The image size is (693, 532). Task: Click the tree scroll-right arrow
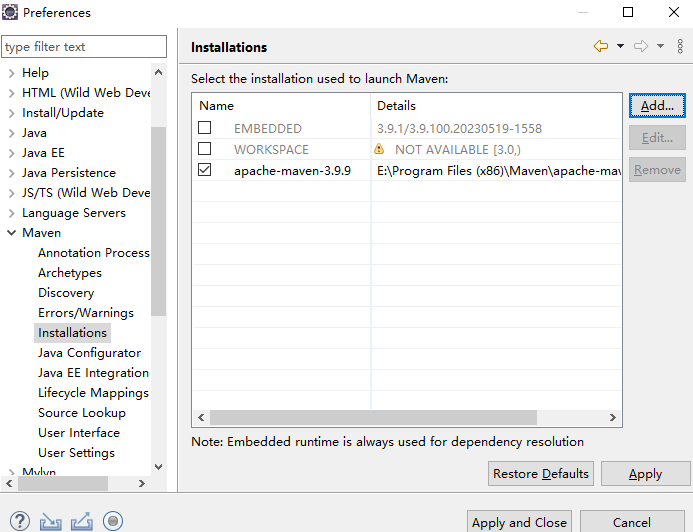pyautogui.click(x=141, y=483)
